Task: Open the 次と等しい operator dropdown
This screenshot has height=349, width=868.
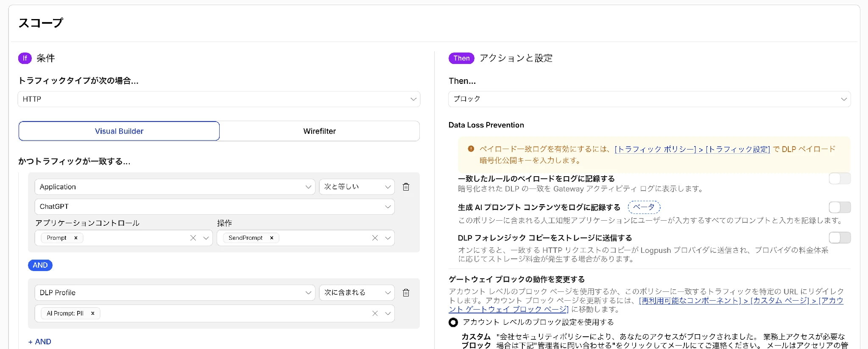Action: 357,187
